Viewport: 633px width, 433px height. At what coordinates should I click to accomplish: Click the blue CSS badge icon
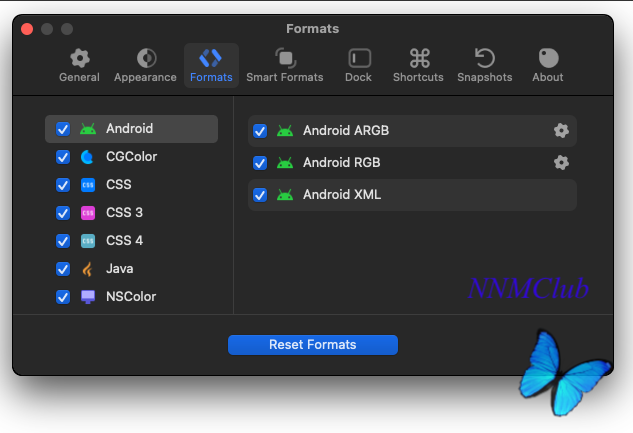click(88, 185)
